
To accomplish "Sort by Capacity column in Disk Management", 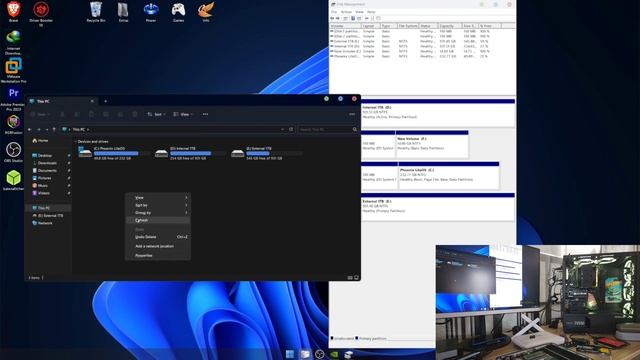I will click(x=450, y=26).
